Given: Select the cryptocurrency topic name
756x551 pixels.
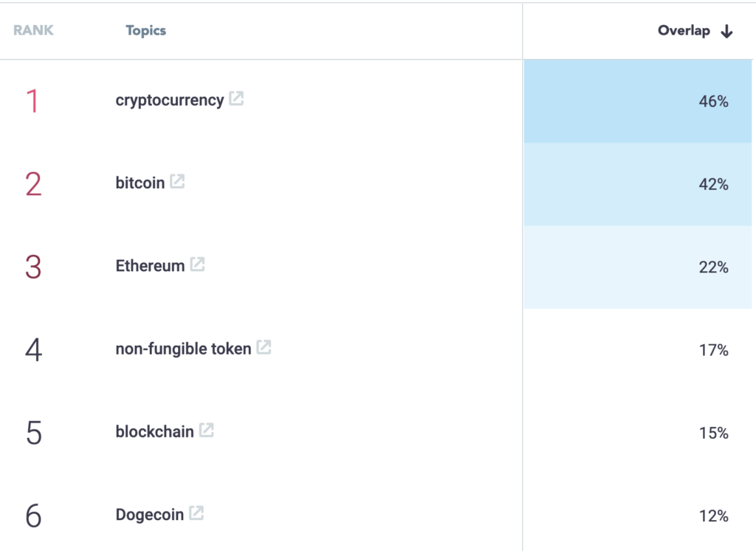Looking at the screenshot, I should [x=169, y=100].
